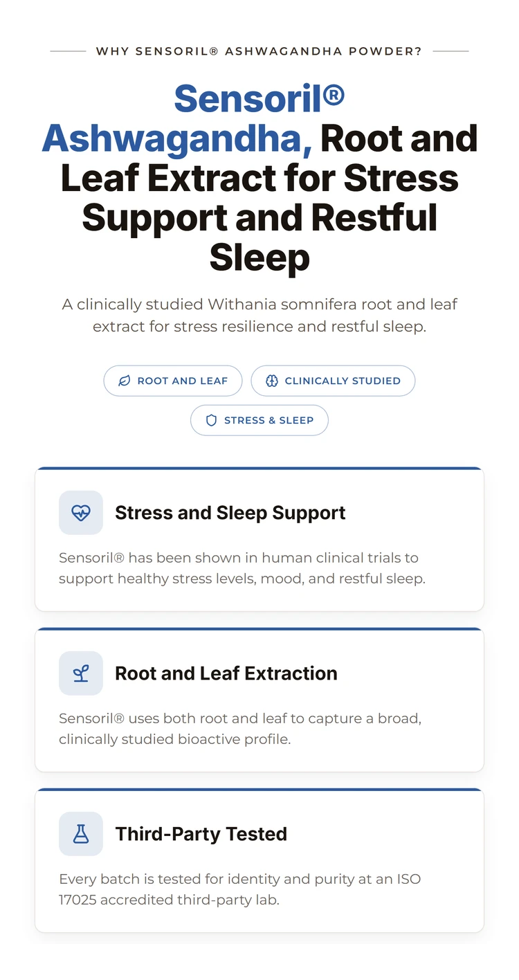Click the shield icon in the Stress & Sleep pill
The height and width of the screenshot is (980, 519).
212,420
